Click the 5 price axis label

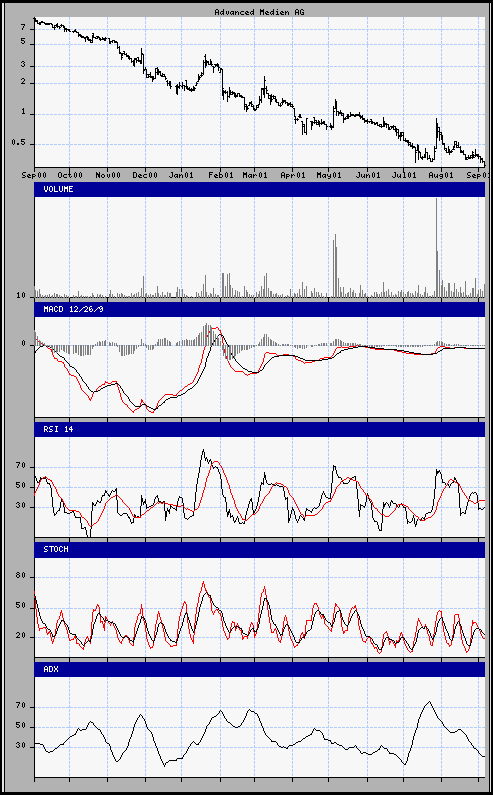click(x=23, y=44)
